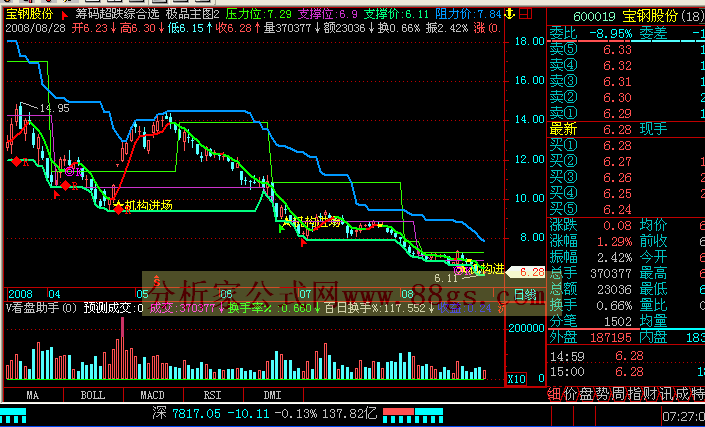
Task: Open the 势 trend tab in quote panel
Action: pyautogui.click(x=602, y=394)
